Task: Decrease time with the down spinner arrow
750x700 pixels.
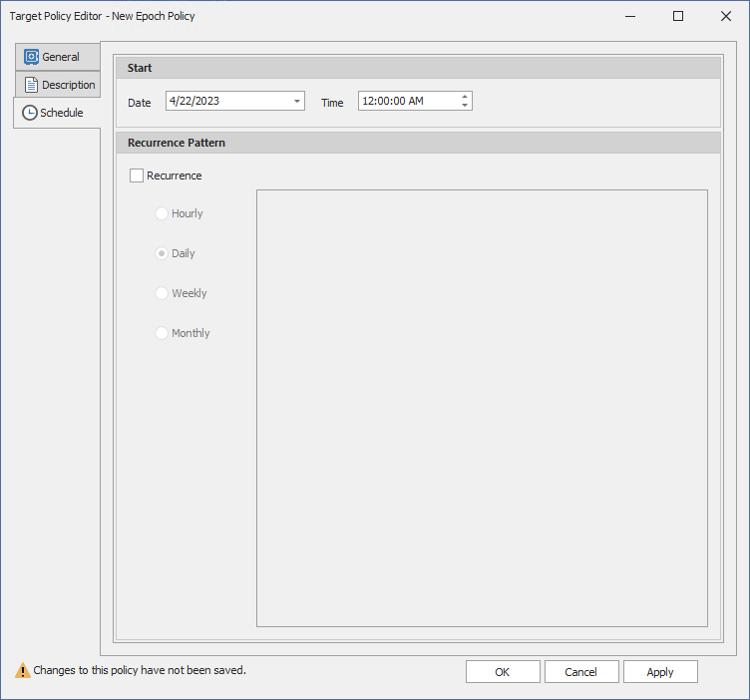Action: point(464,106)
